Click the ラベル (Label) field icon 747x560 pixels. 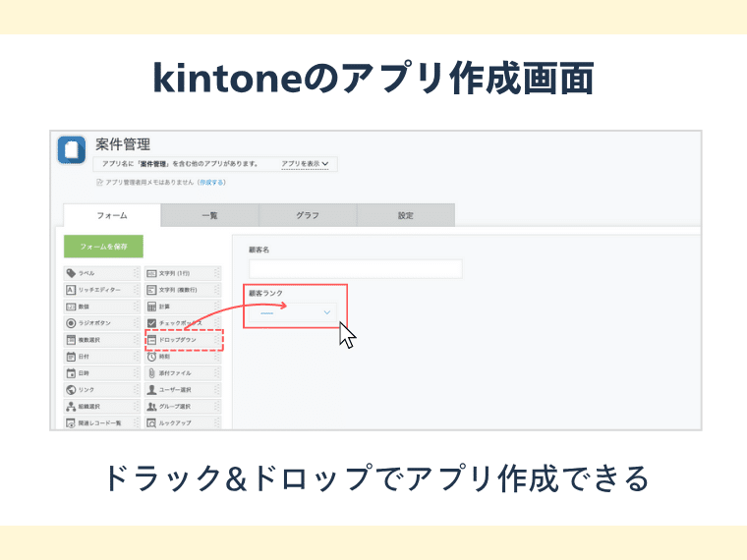71,273
